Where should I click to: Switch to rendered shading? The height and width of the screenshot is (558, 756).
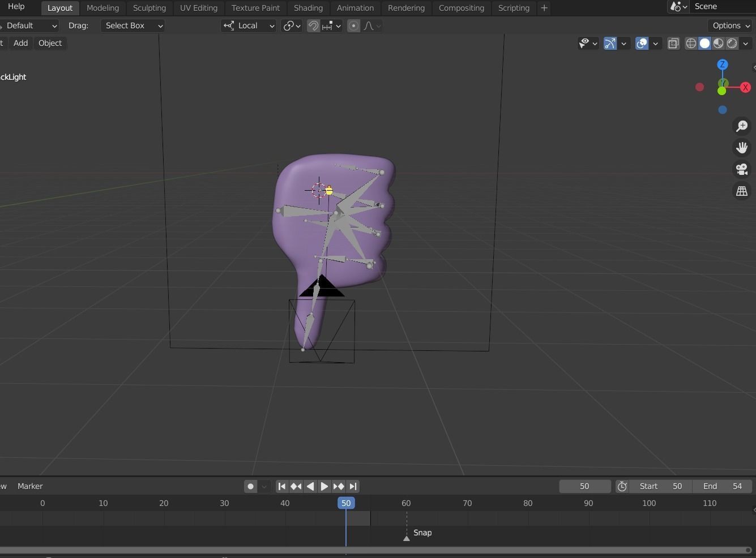pos(732,43)
